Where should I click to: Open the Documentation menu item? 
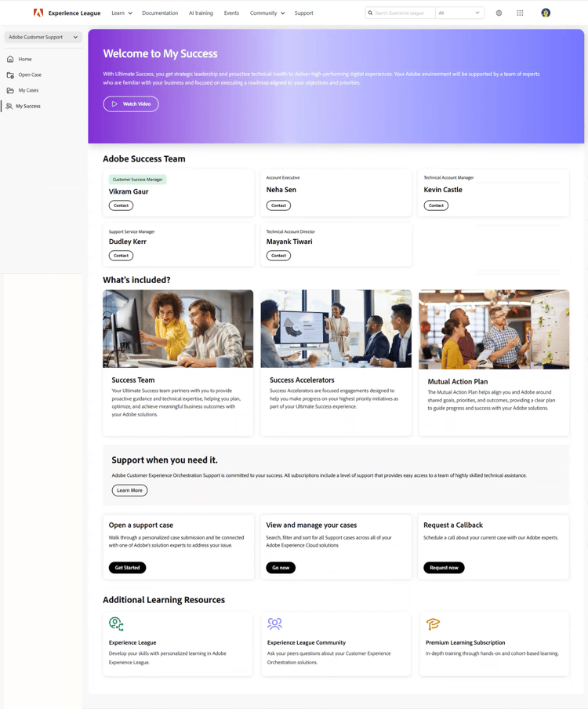click(x=160, y=13)
